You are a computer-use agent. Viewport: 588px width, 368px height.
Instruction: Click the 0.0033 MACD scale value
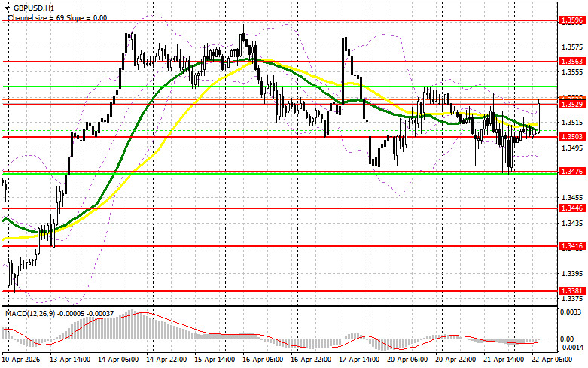(x=571, y=312)
